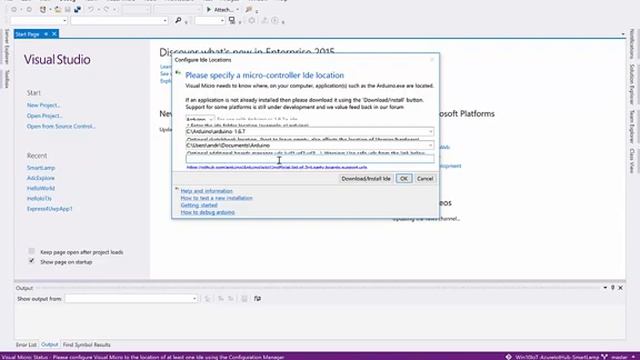This screenshot has height=360, width=640.
Task: Click the magnifier search icon in second toolbar
Action: 178,20
